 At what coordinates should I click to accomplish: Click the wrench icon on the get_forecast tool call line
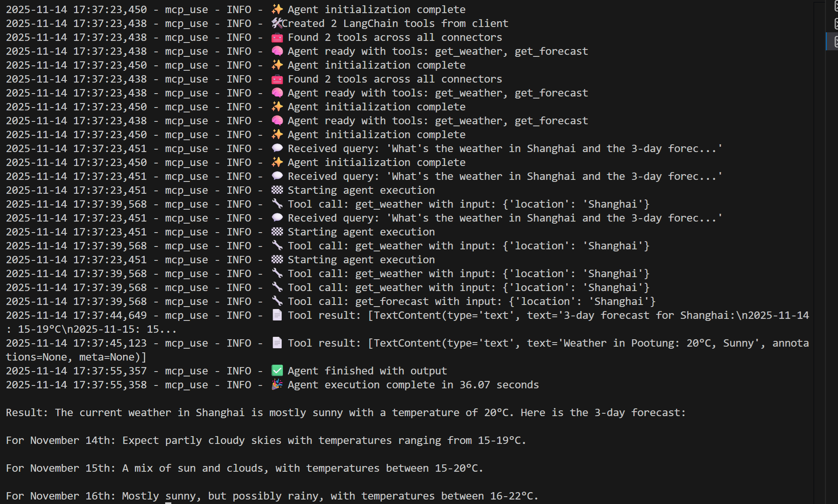pos(277,301)
